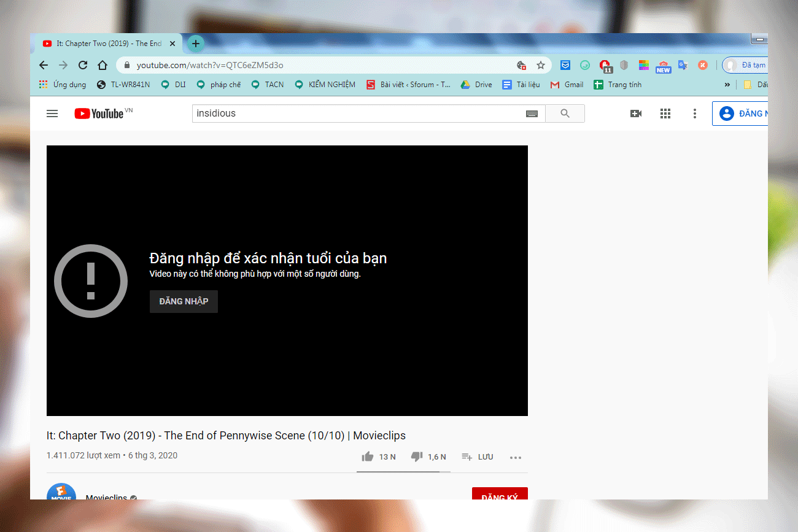Click the blue ĐĂNG NHẬP header button
Image resolution: width=798 pixels, height=532 pixels.
(x=740, y=114)
